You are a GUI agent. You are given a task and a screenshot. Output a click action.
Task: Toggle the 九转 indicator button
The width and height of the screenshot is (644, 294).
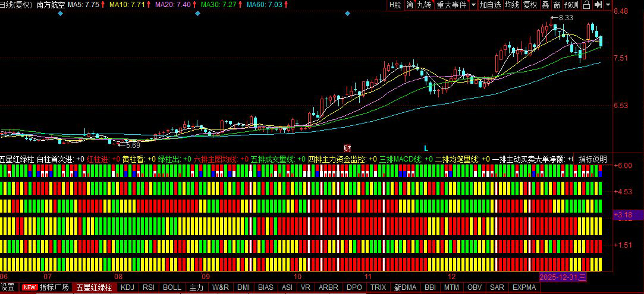click(x=424, y=5)
